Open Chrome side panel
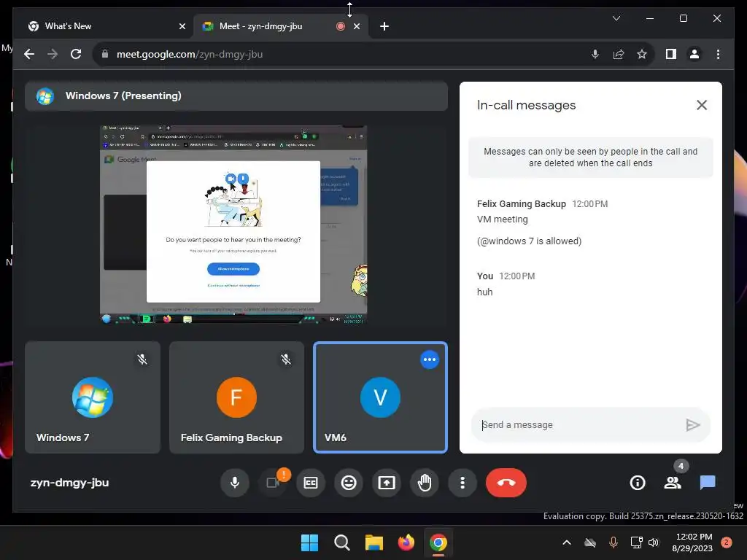 671,54
